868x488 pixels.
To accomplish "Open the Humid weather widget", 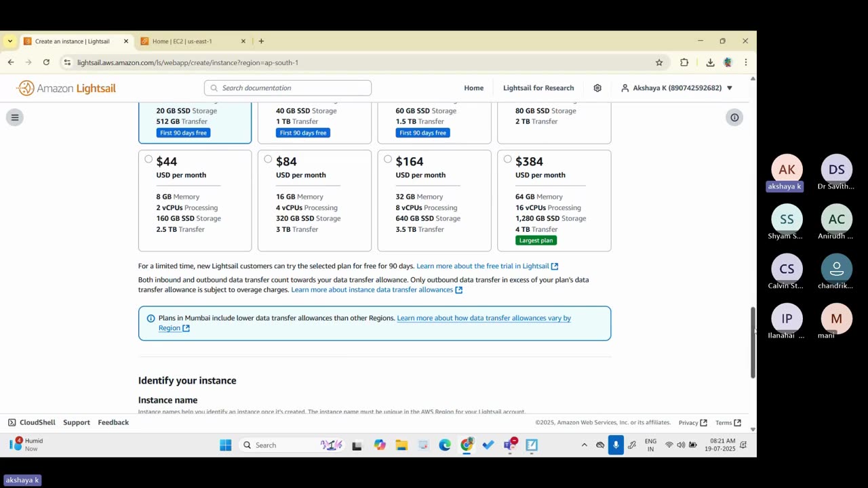I will click(26, 445).
